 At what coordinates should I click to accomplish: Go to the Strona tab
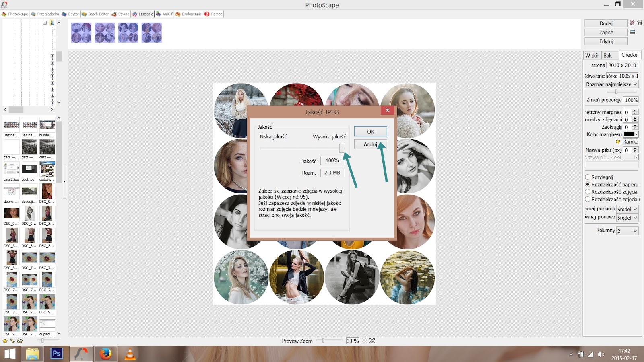pyautogui.click(x=121, y=14)
